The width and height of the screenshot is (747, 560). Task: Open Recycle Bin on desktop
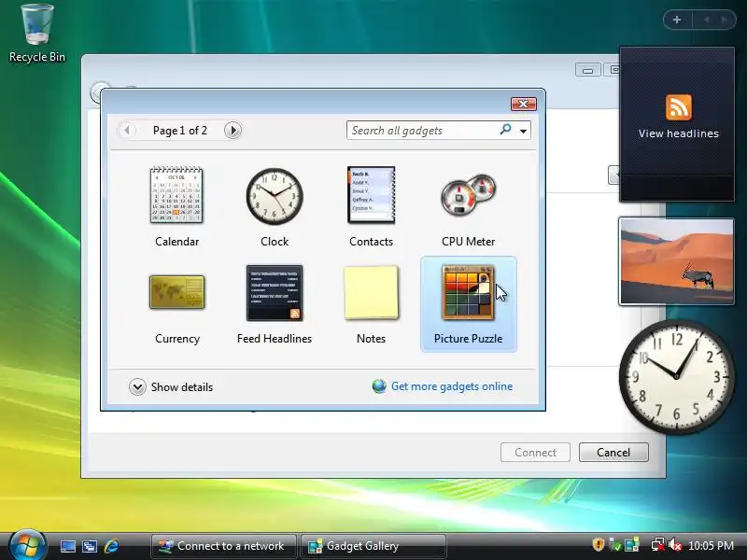tap(37, 33)
